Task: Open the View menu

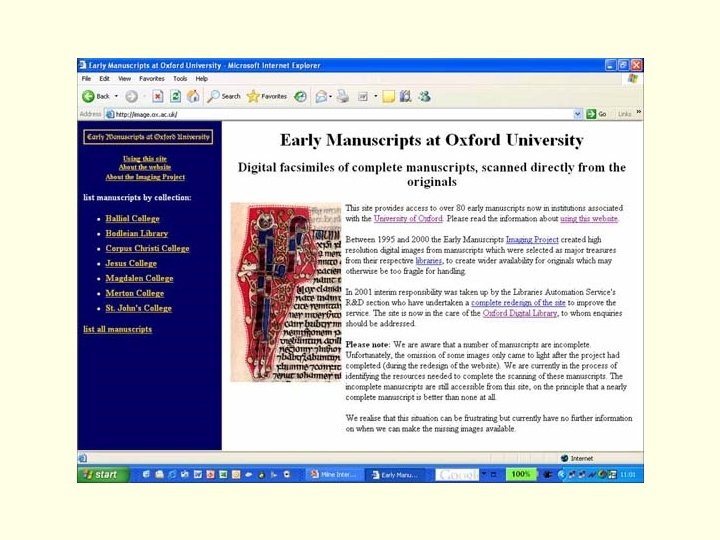Action: pos(124,79)
